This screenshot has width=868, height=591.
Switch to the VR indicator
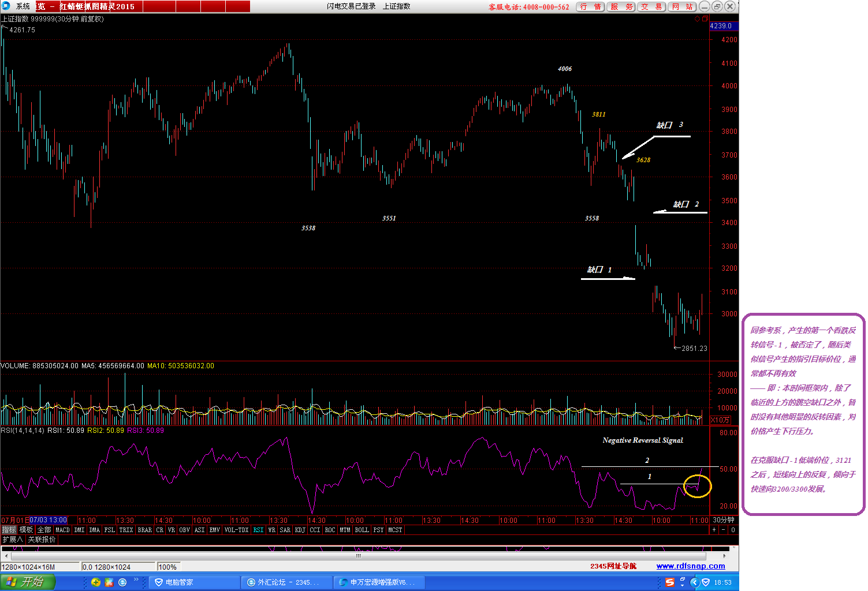tap(172, 530)
